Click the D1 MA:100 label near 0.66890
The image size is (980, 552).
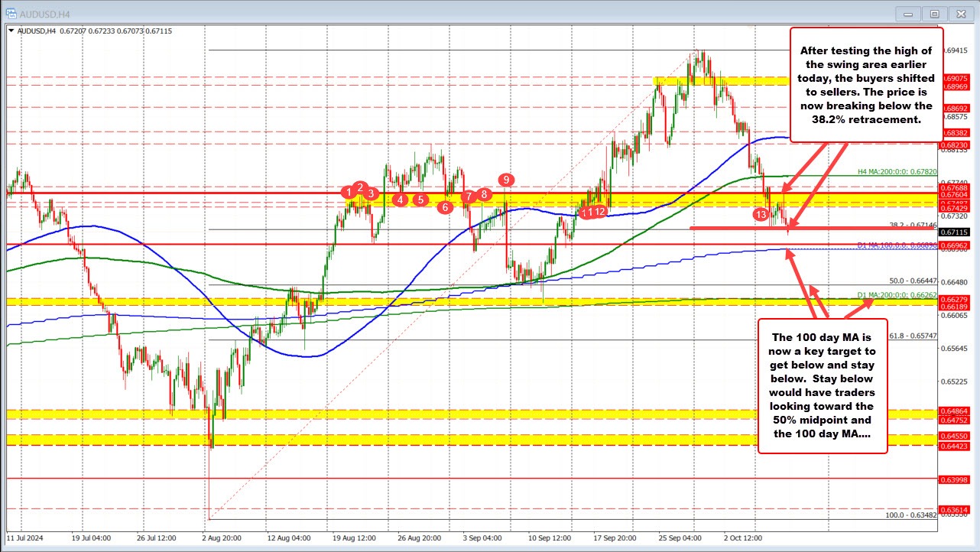pyautogui.click(x=899, y=245)
